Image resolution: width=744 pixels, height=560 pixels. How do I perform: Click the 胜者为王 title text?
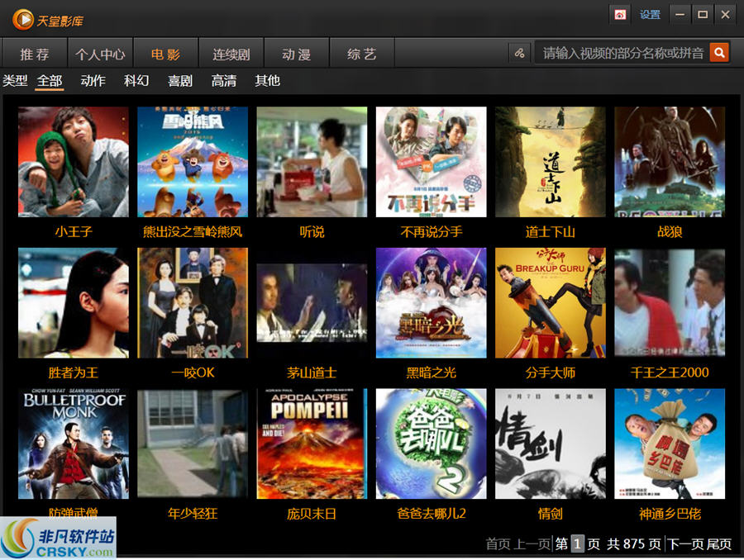coord(74,373)
